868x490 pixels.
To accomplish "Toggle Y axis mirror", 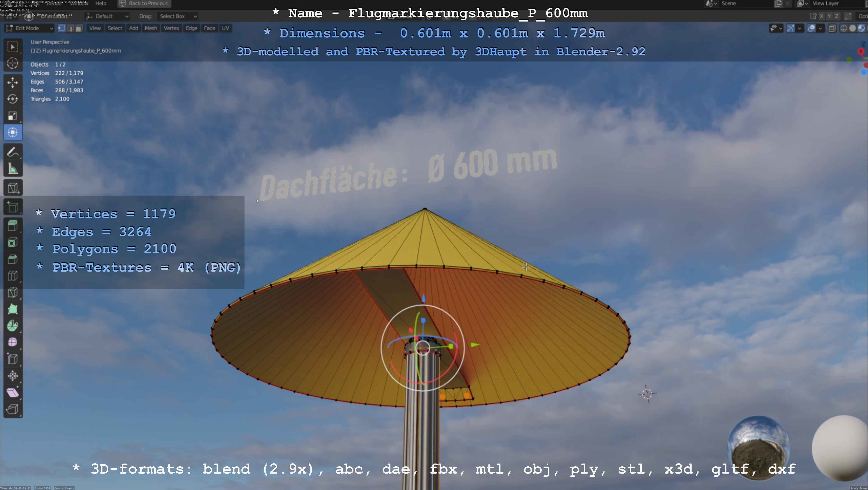I will click(829, 16).
